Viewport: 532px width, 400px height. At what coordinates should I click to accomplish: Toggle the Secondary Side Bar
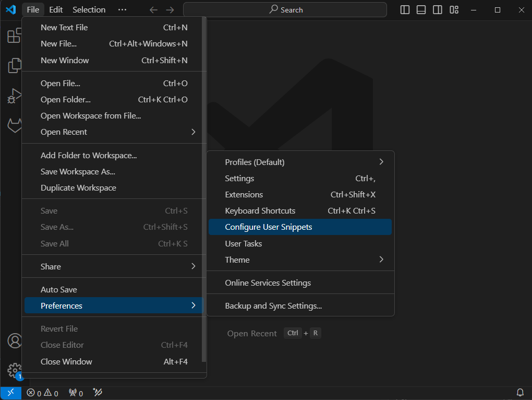click(437, 9)
